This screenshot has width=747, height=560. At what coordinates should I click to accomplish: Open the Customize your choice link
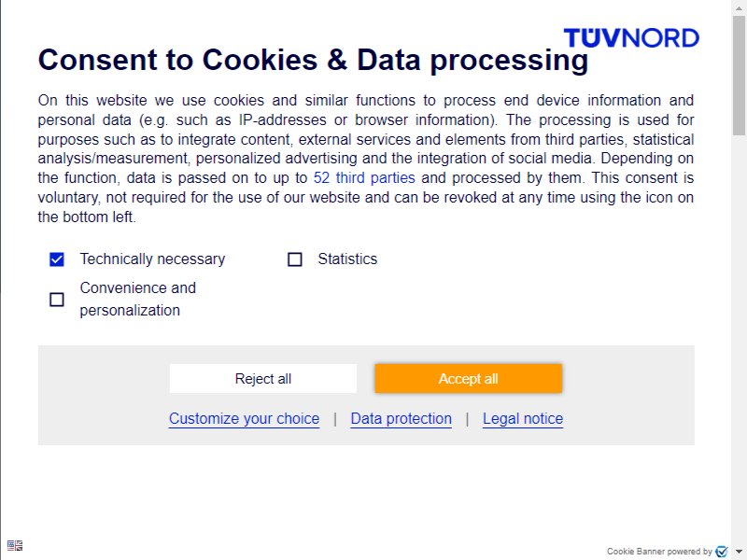(x=244, y=418)
